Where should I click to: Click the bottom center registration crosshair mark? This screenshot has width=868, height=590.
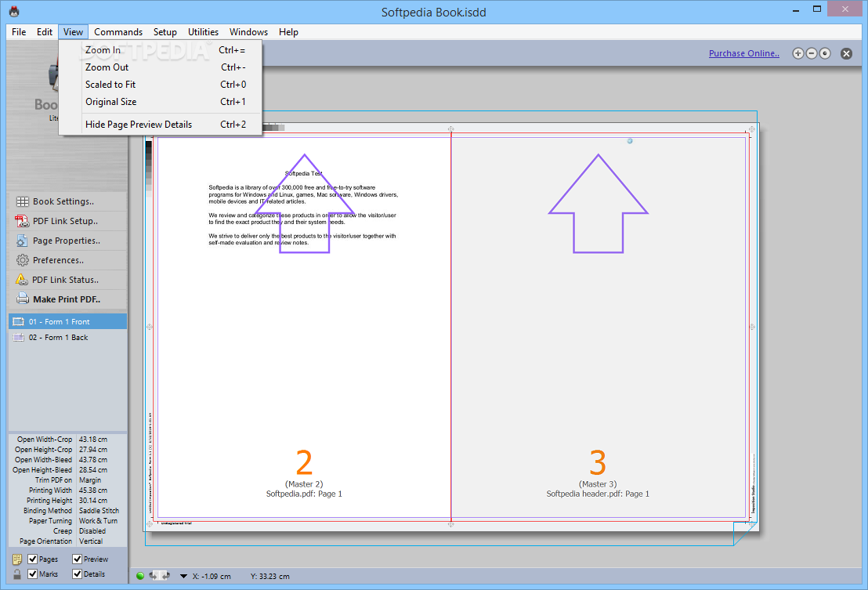point(451,523)
